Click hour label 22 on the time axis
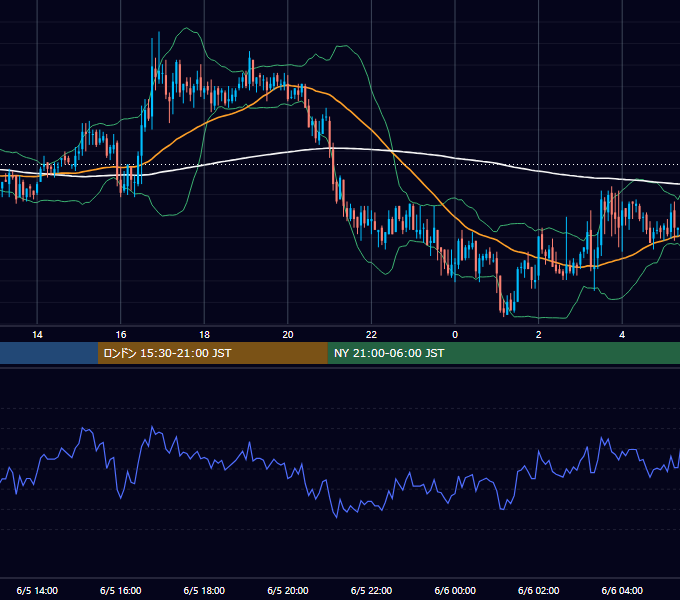The width and height of the screenshot is (680, 600). (371, 335)
